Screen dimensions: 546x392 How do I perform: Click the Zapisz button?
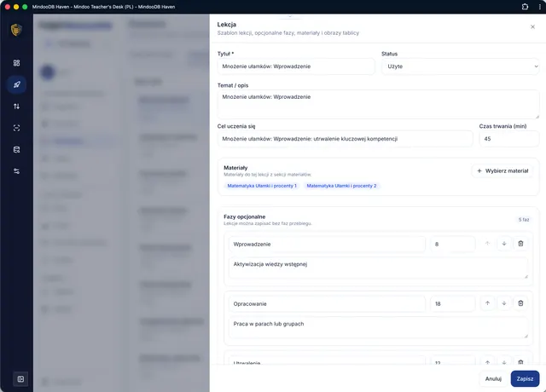(525, 378)
